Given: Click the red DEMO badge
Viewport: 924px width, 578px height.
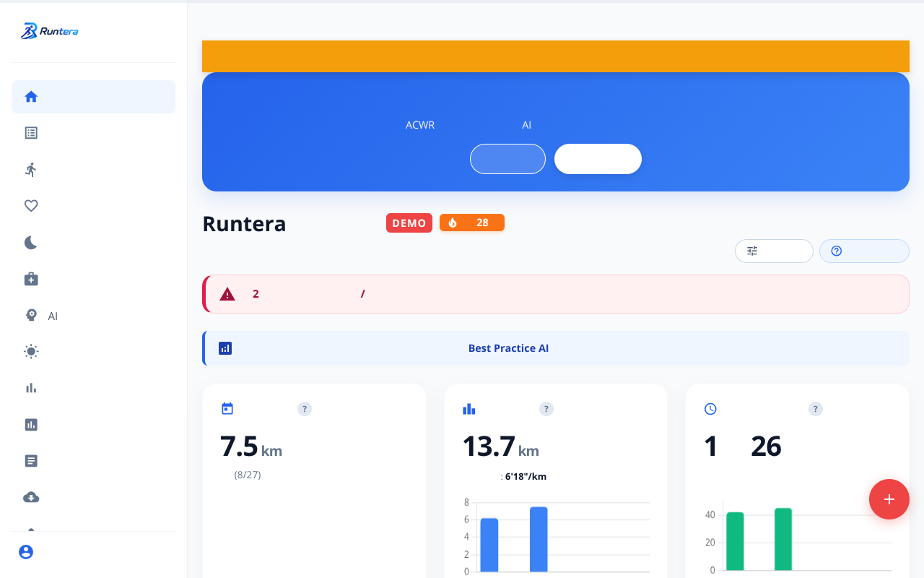Looking at the screenshot, I should coord(409,223).
